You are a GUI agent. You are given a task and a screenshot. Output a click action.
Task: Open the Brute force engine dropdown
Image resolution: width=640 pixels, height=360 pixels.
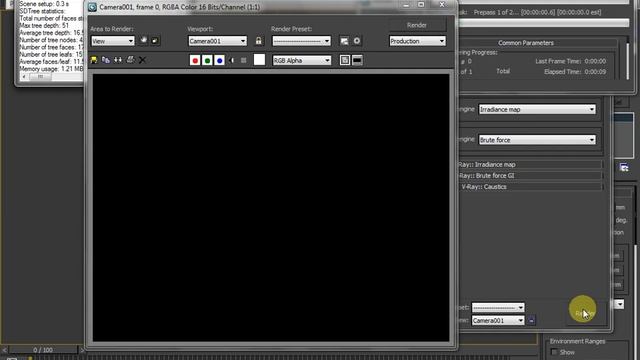(x=537, y=140)
